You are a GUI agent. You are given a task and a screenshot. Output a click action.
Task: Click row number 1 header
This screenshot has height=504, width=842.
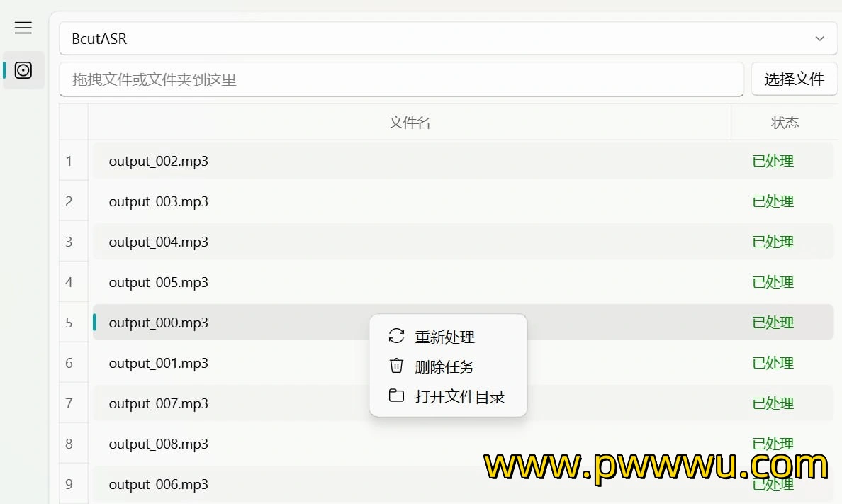tap(74, 161)
